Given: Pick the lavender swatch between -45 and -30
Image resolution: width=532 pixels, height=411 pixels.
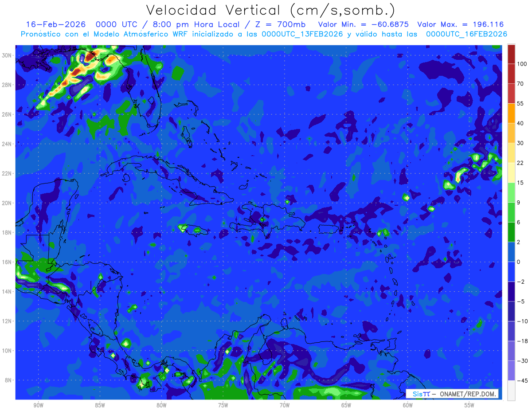Looking at the screenshot, I should click(511, 370).
